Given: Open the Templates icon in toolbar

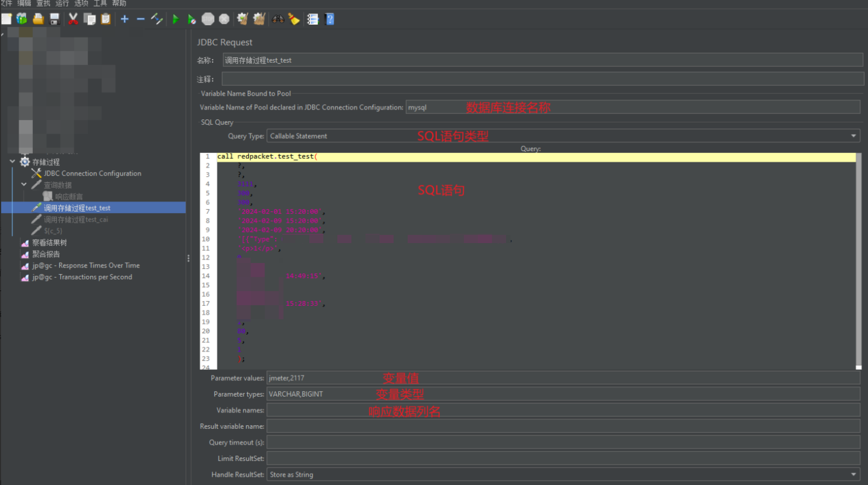Looking at the screenshot, I should (22, 19).
